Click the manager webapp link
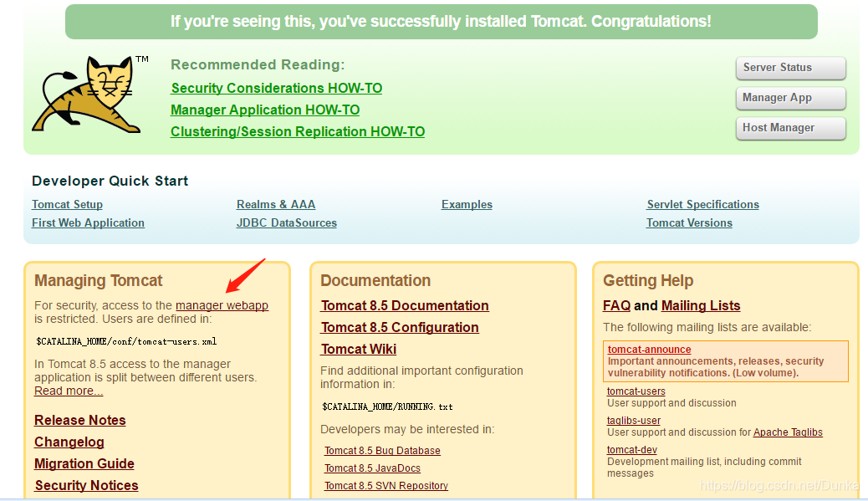Viewport: 868px width, 501px height. click(222, 305)
